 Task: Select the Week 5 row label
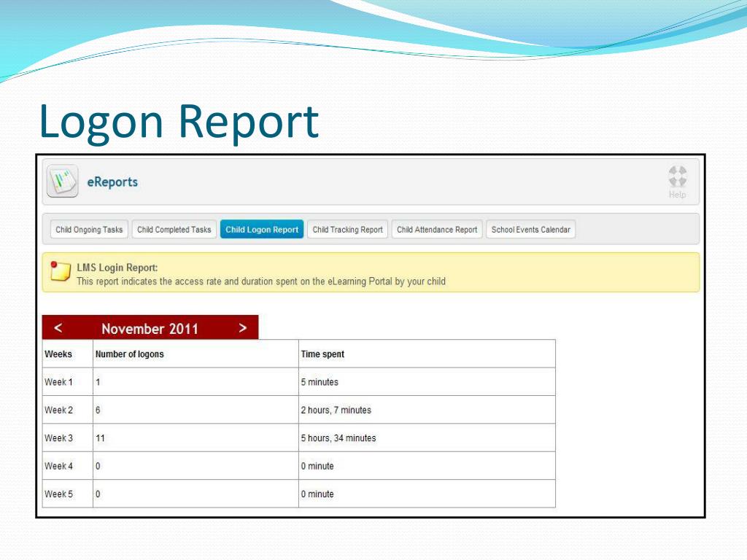(58, 494)
